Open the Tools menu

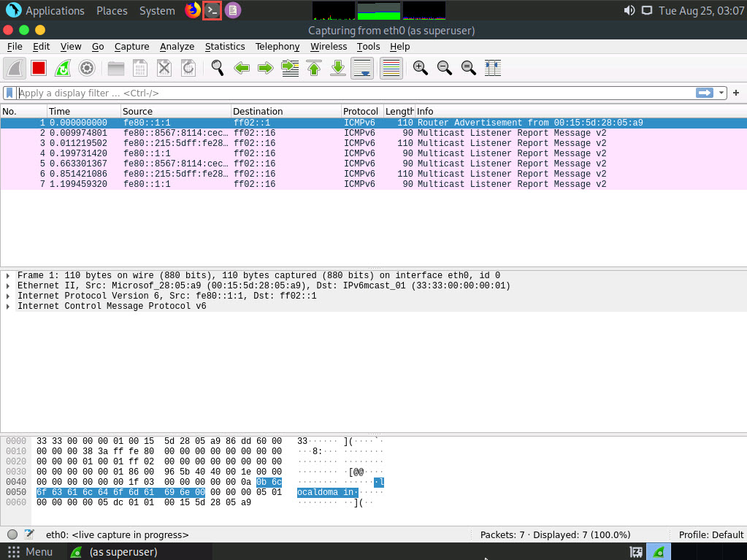coord(368,46)
